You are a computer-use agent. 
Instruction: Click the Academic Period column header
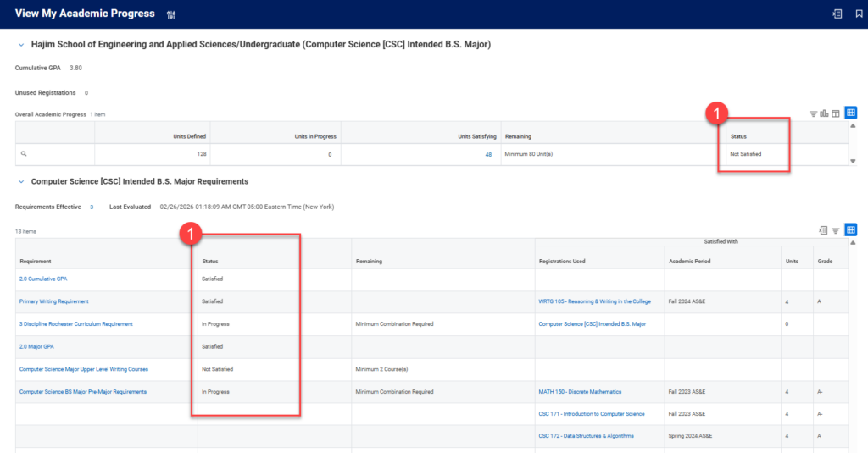[689, 261]
